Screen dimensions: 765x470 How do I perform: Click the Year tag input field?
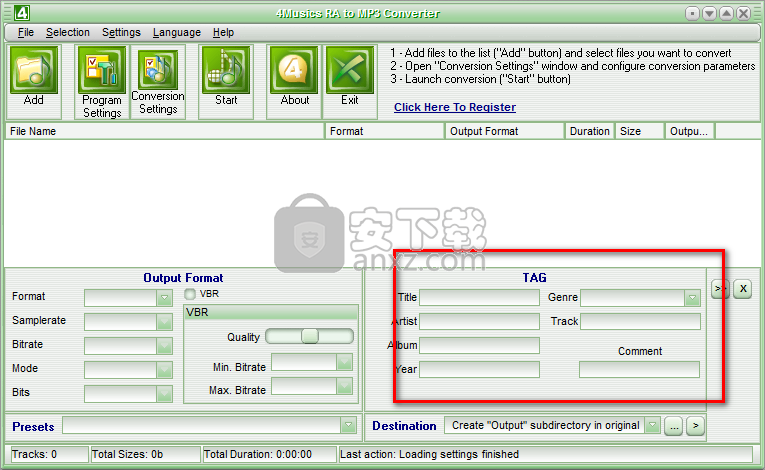479,369
